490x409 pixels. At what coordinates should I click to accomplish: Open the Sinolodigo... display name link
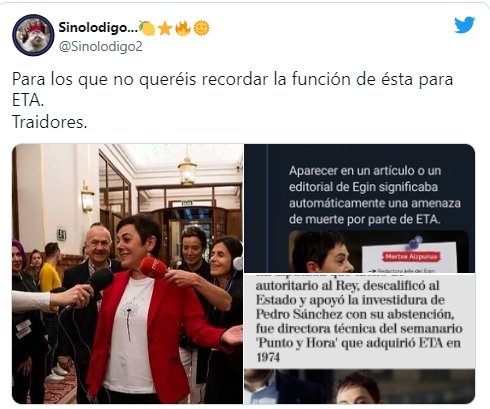pos(98,27)
